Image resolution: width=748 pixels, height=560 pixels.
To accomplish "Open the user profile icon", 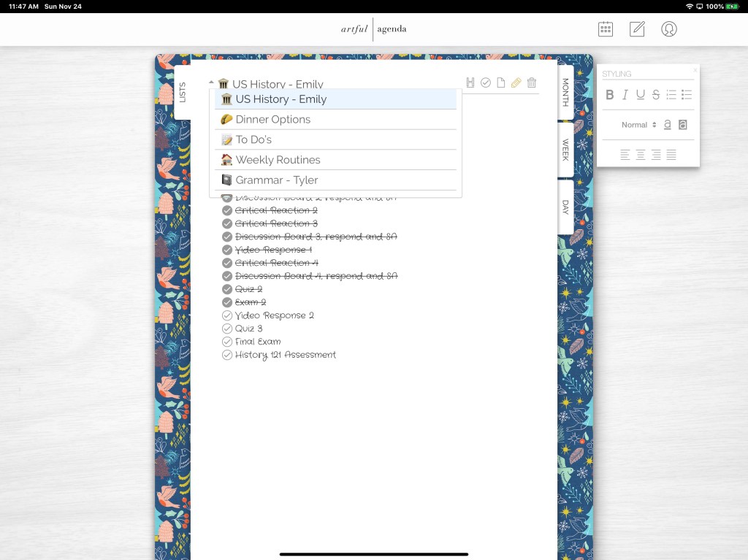I will click(668, 29).
